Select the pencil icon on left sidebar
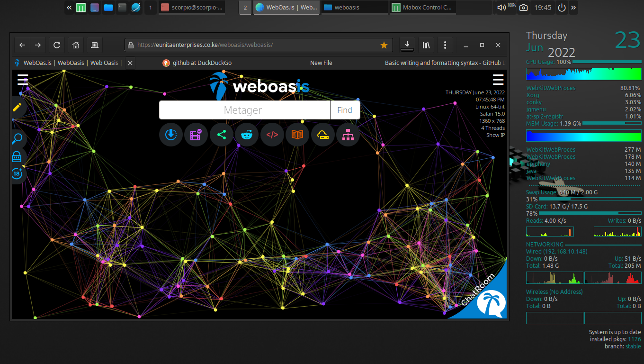Viewport: 644px width, 364px height. tap(18, 107)
